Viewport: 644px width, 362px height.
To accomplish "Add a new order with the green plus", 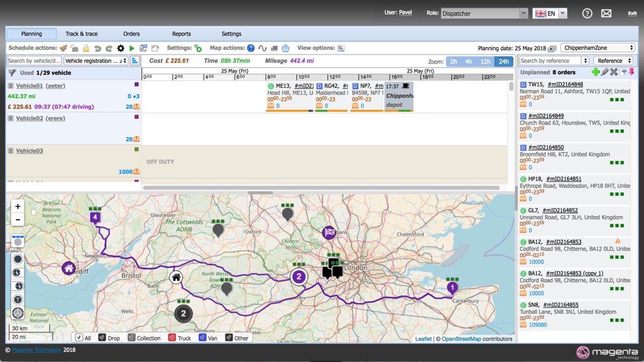I will [597, 72].
